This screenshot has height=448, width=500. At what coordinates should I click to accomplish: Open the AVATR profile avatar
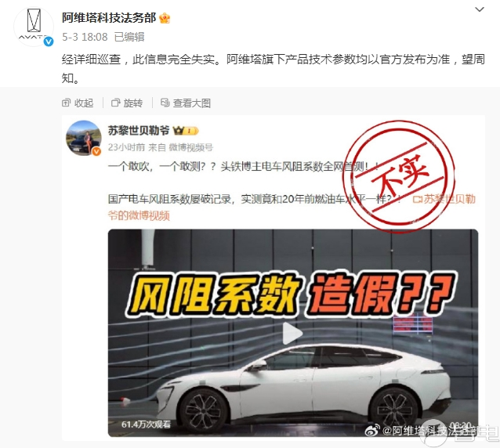33,27
